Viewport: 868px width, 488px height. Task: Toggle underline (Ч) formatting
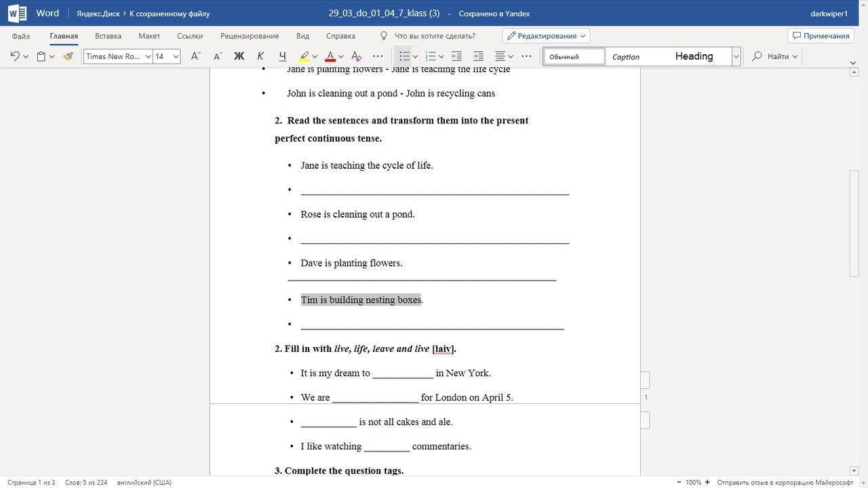click(282, 56)
